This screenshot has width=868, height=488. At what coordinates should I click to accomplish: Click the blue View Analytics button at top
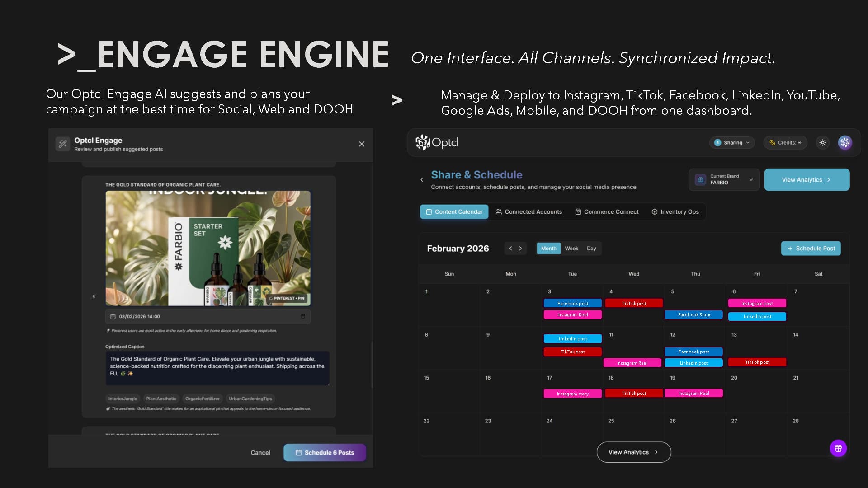point(807,180)
